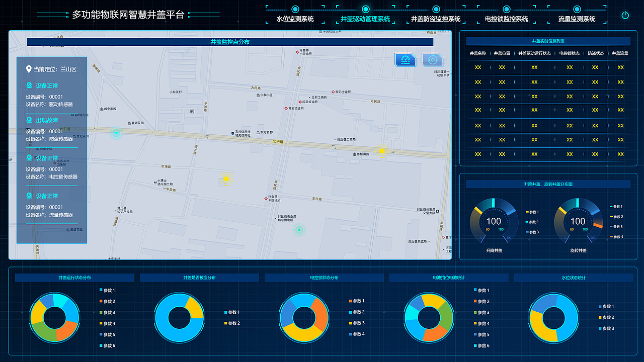Click the 升降井盖、旋转井盖分布图 panel title

pos(548,185)
